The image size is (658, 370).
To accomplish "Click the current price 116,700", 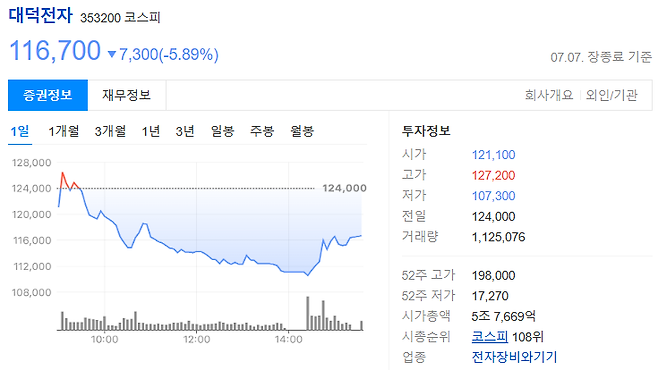I will point(55,51).
